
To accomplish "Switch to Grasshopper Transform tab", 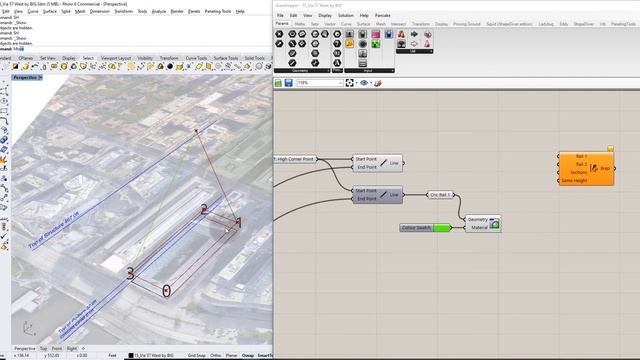I will pos(420,24).
